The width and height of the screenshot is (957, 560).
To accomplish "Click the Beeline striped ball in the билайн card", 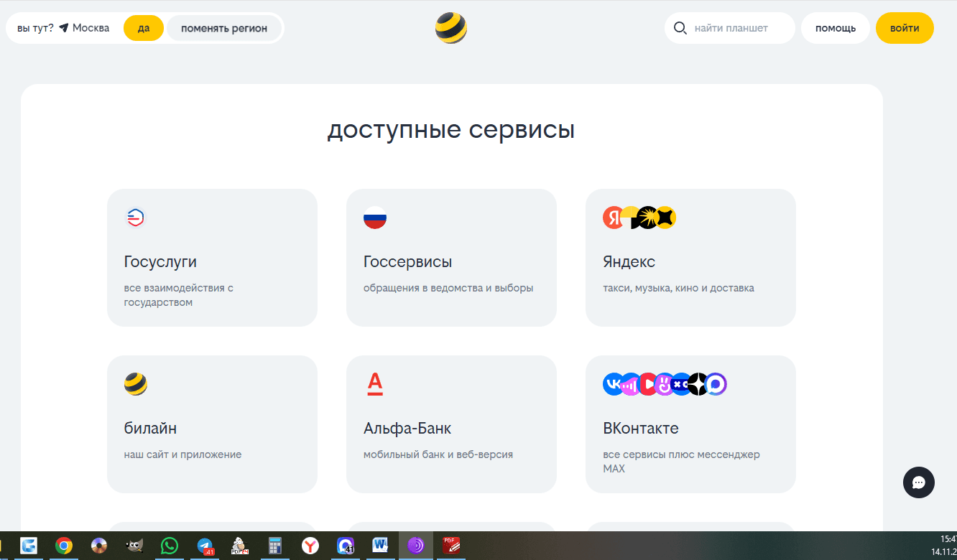I will pos(136,384).
